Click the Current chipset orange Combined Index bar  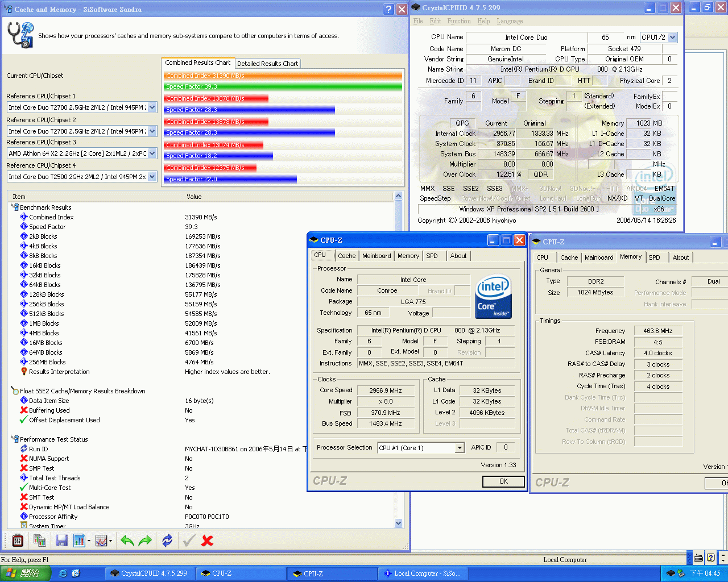click(x=283, y=76)
